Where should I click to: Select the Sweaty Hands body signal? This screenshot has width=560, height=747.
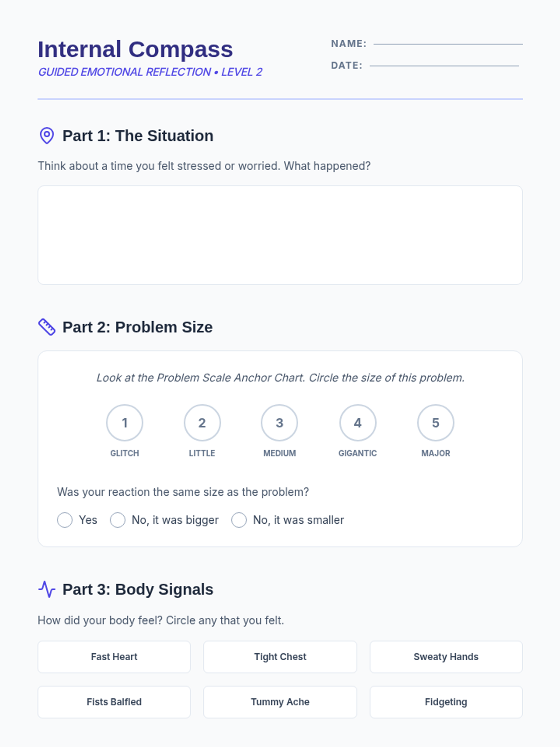click(x=446, y=657)
